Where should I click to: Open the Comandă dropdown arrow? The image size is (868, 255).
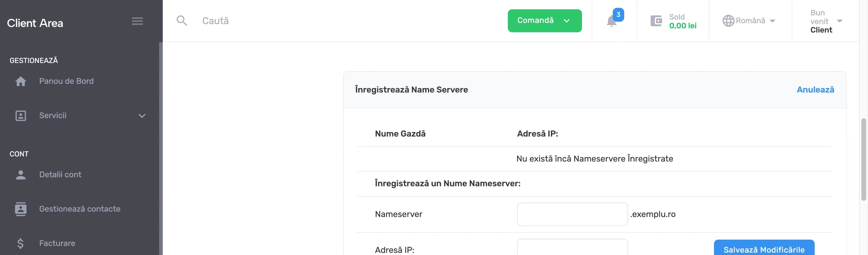(x=567, y=21)
